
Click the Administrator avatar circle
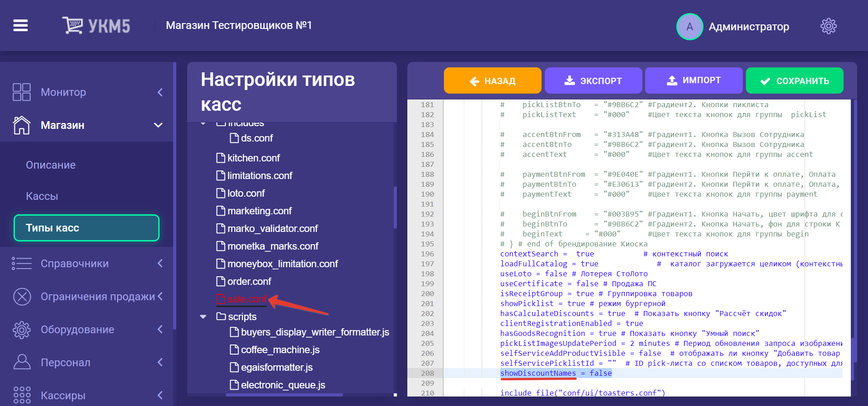[689, 27]
